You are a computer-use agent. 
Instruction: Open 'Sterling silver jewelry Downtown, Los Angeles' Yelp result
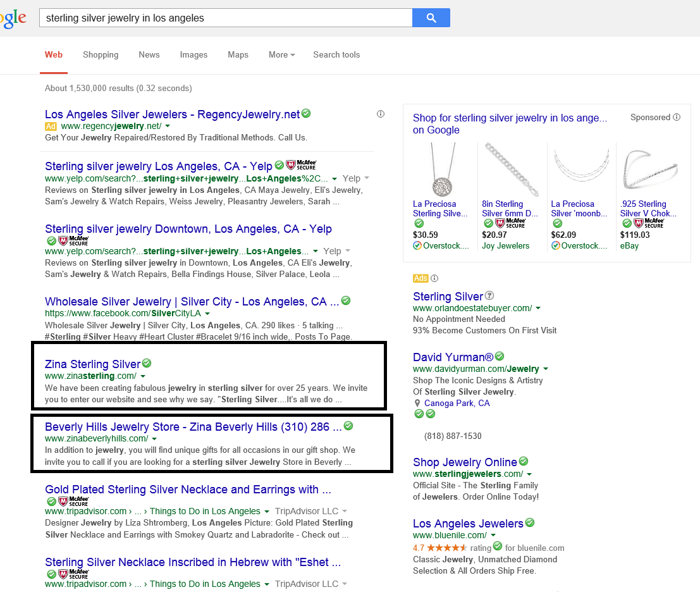click(188, 229)
